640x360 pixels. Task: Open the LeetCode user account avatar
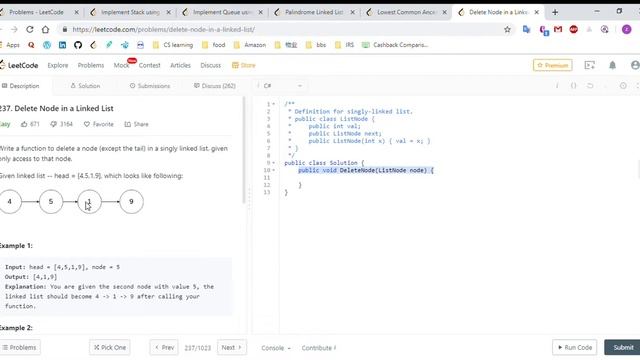635,65
